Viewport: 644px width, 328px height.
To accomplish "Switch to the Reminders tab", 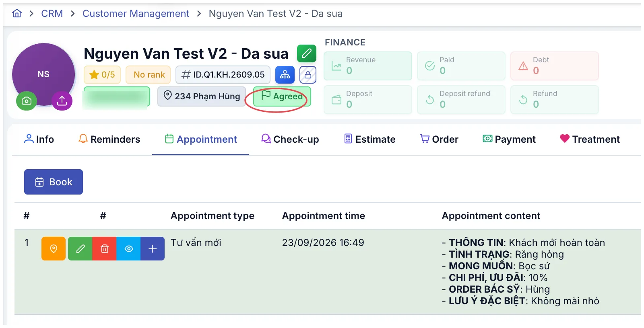I will tap(109, 139).
